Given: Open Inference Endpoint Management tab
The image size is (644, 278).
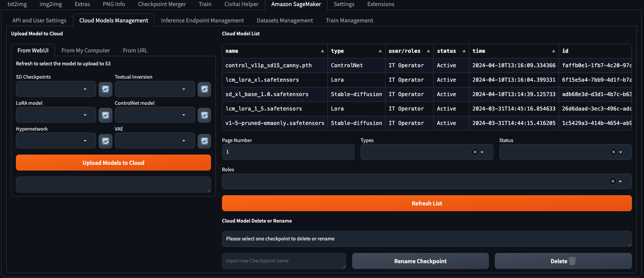Looking at the screenshot, I should pos(202,21).
